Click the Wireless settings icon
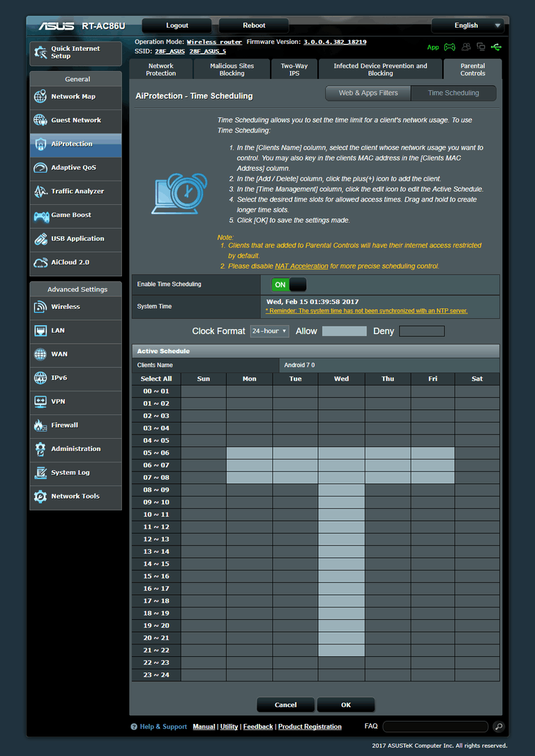Viewport: 535px width, 756px height. 40,307
